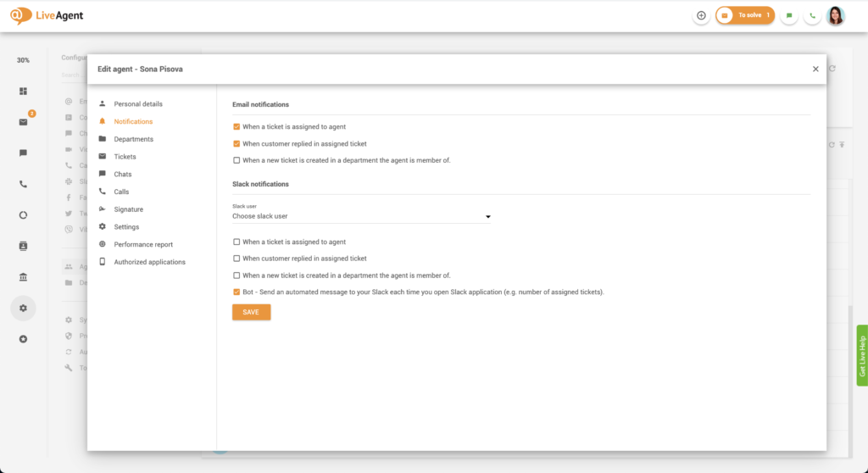Image resolution: width=868 pixels, height=473 pixels.
Task: Close the Edit agent dialog
Action: pos(815,70)
